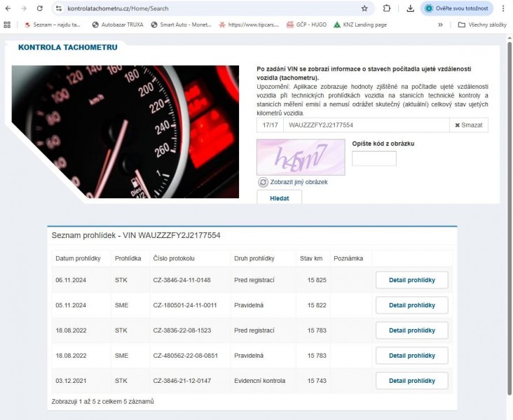Click the captcha code input field
513x420 pixels.
tap(374, 159)
